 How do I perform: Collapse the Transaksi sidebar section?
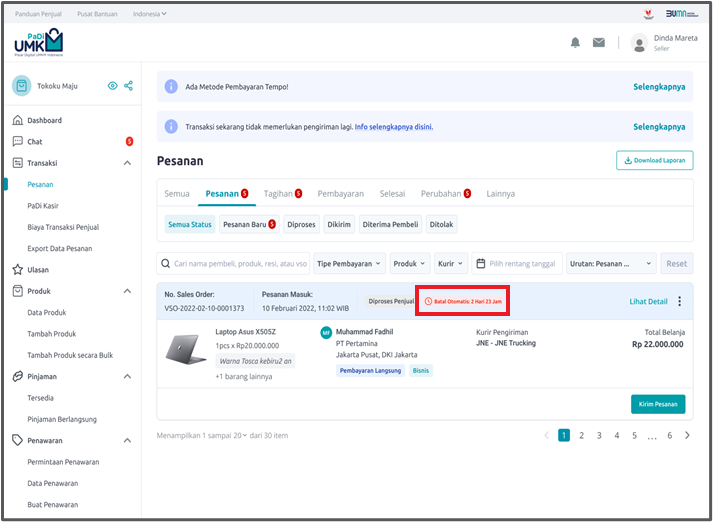(x=127, y=163)
